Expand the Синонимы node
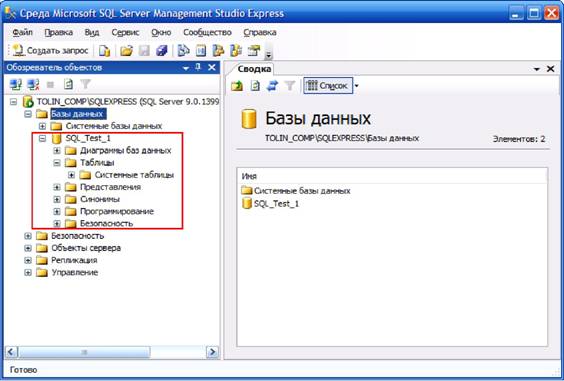Viewport: 564px width, 381px height. coord(56,199)
